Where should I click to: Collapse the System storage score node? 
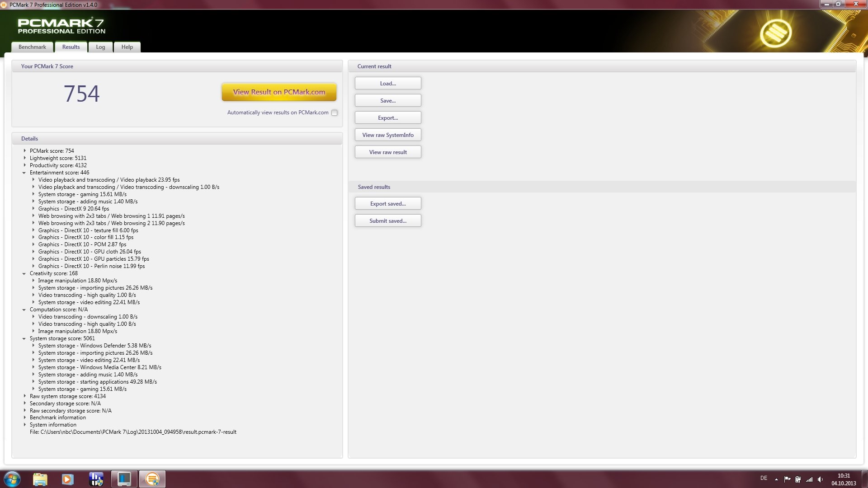pos(24,338)
